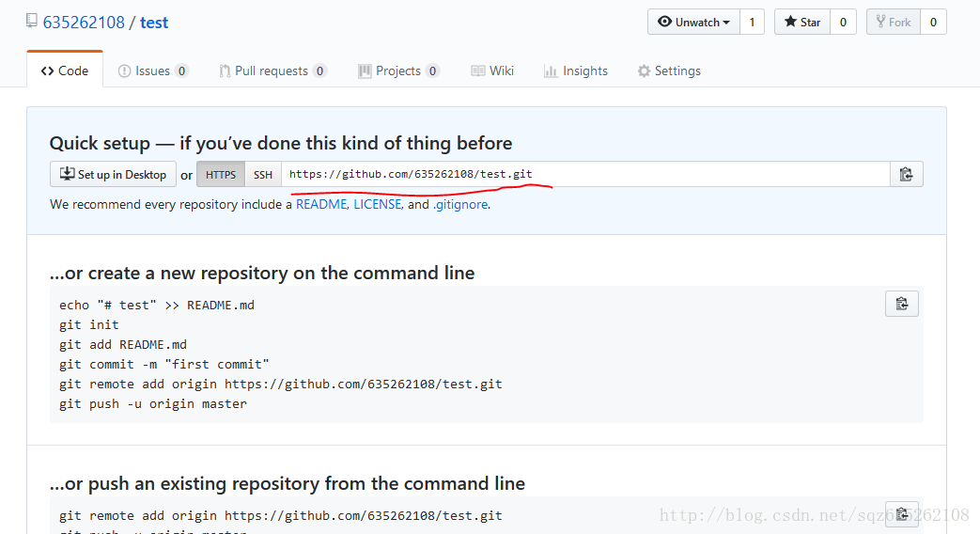Copy the repository HTTPS URL to clipboard
The width and height of the screenshot is (980, 534).
click(x=907, y=175)
